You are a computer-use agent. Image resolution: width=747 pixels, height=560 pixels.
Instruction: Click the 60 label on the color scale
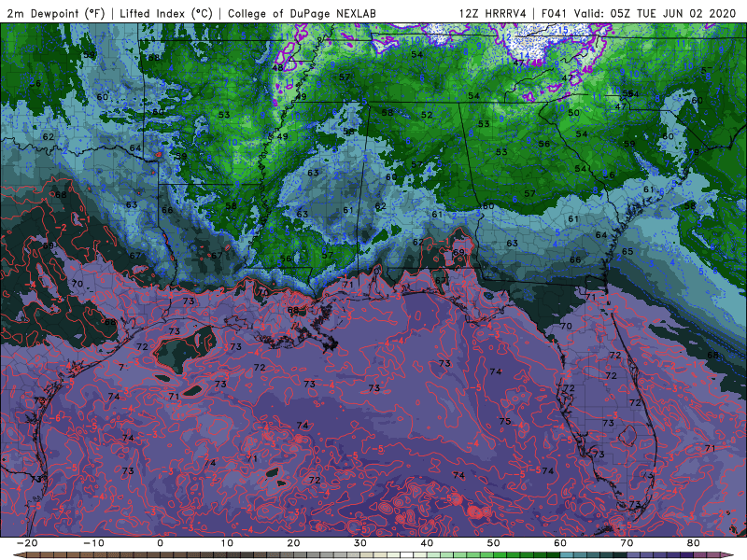tap(560, 543)
